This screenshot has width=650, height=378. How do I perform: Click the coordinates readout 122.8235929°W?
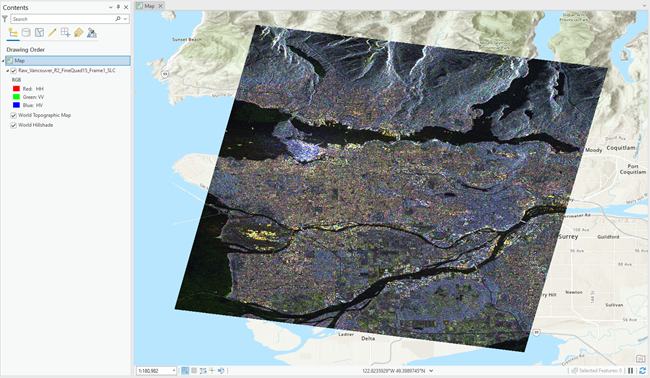click(394, 371)
